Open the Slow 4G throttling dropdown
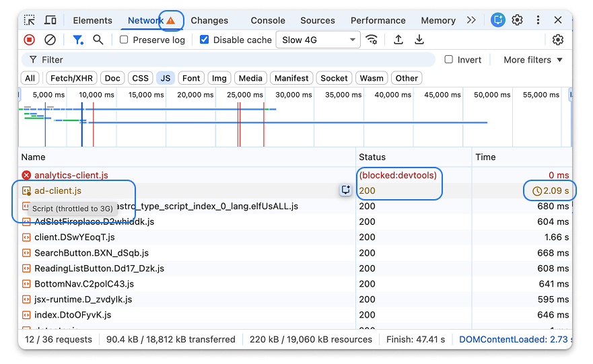Viewport: 593px width, 364px height. coord(320,40)
